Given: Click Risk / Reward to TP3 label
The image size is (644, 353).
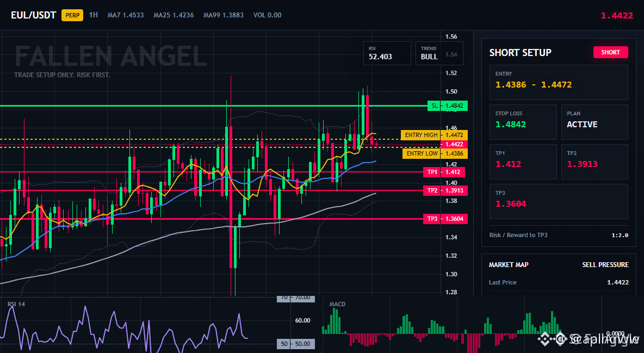Looking at the screenshot, I should point(518,235).
